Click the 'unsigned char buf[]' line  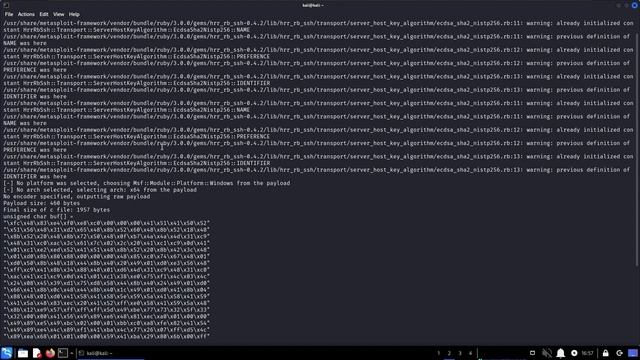click(38, 217)
